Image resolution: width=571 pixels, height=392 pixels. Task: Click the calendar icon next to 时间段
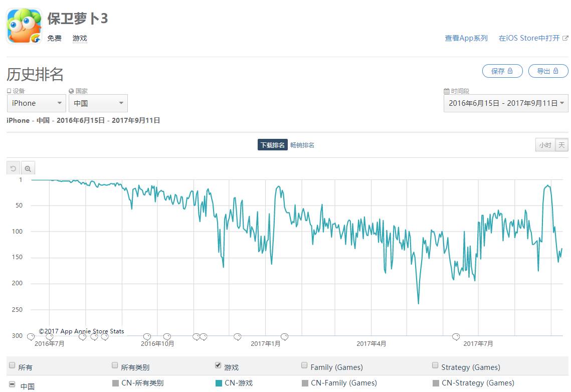coord(446,91)
